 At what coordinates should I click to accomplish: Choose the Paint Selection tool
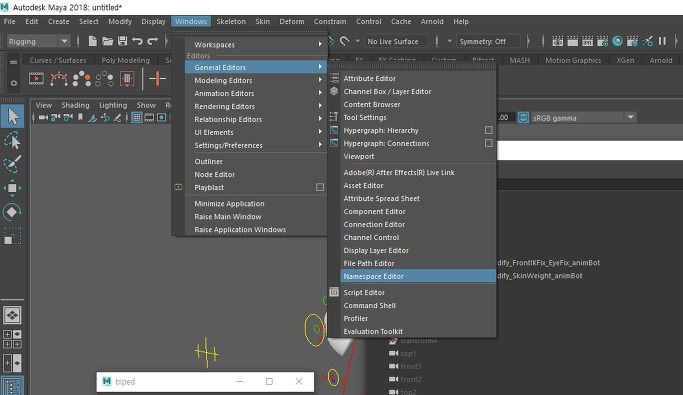click(x=12, y=164)
